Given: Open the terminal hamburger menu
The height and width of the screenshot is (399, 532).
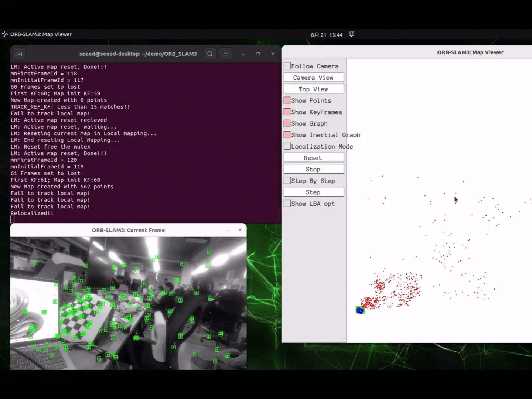Looking at the screenshot, I should click(x=225, y=54).
